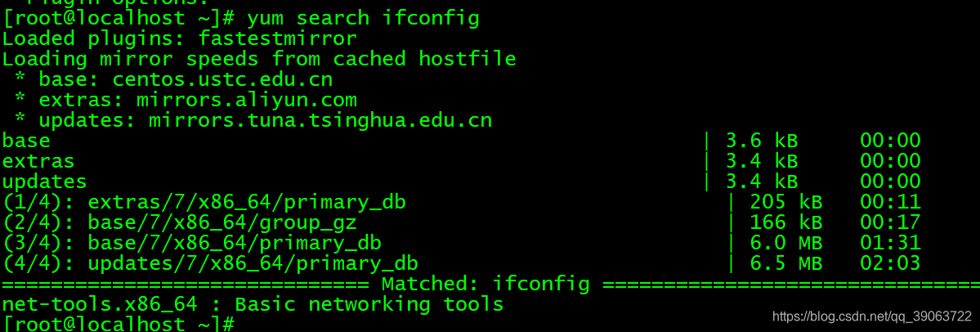The height and width of the screenshot is (332, 980).
Task: Click the 3.6 kB size value
Action: (x=762, y=141)
